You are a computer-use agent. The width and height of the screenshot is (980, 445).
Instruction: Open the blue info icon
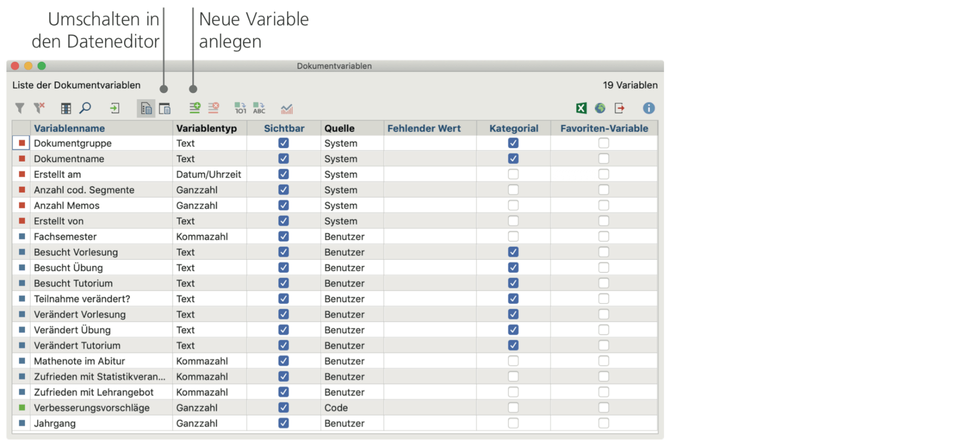[x=649, y=108]
